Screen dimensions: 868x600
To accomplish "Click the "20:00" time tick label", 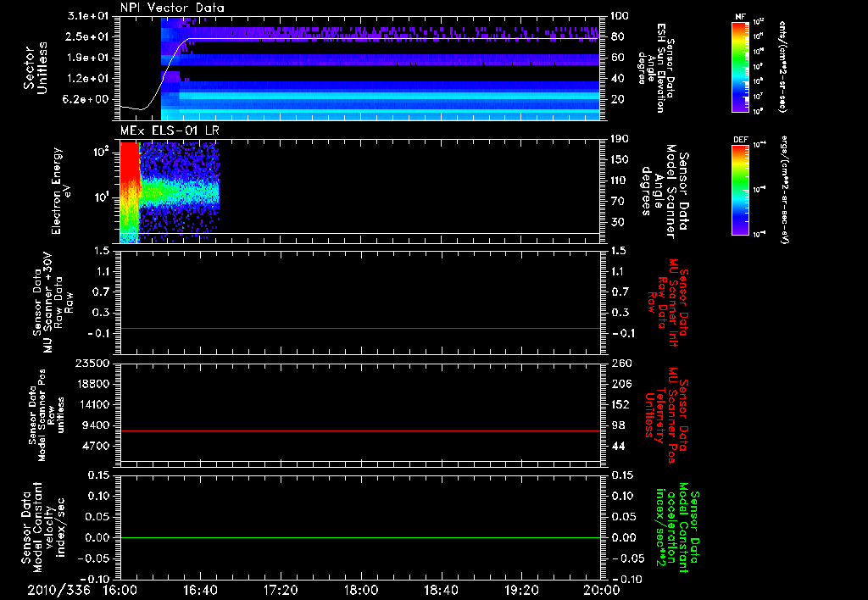I will coord(602,590).
